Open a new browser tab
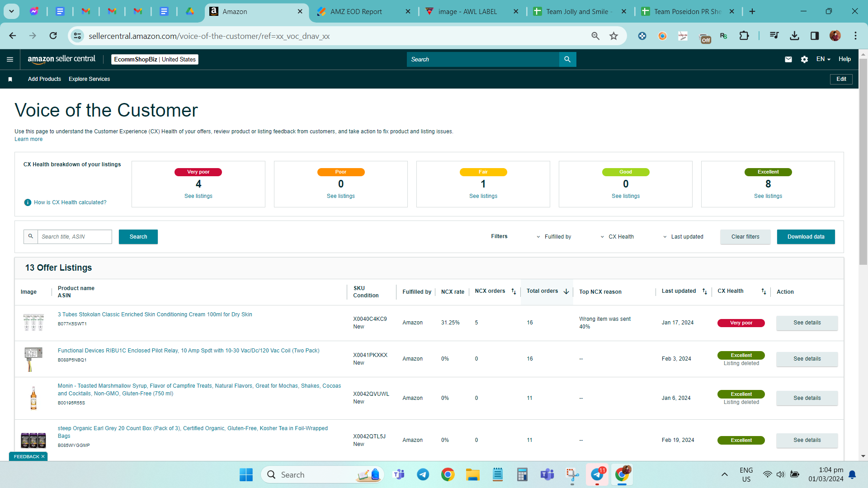 (752, 11)
